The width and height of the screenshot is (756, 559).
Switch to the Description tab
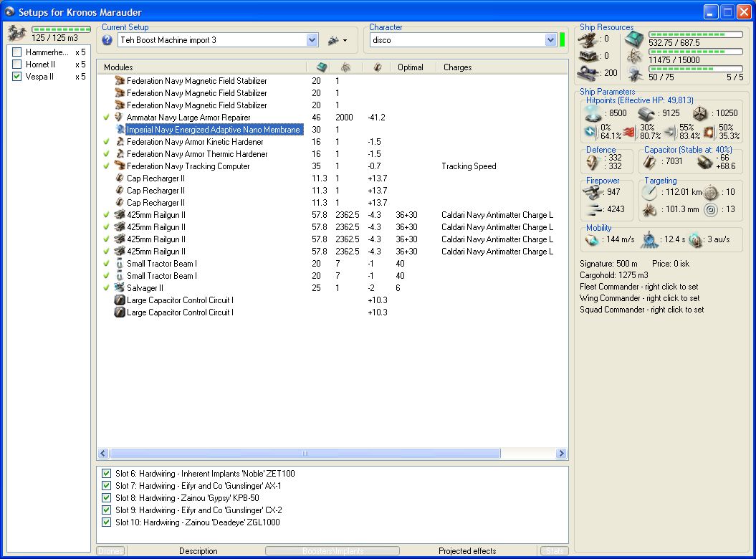click(198, 551)
